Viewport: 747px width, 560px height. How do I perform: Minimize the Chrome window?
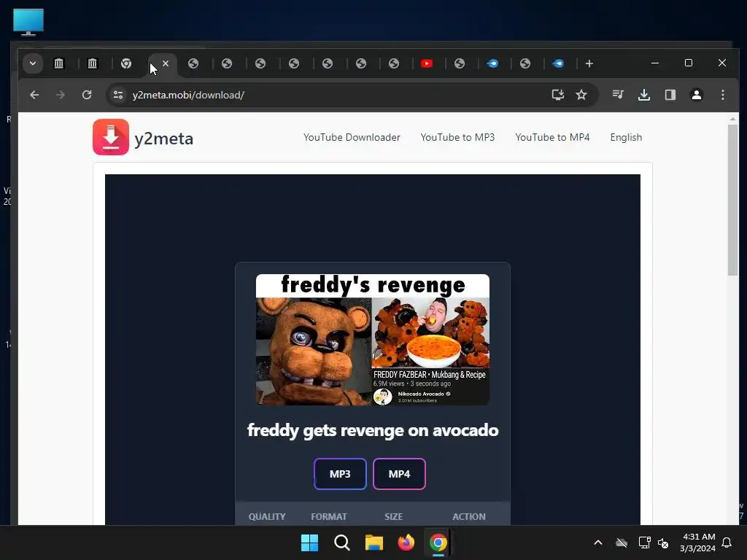point(655,63)
